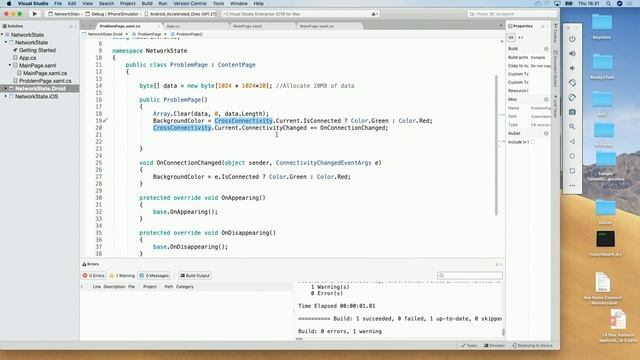Open the Tasks button in status bar
640x360 pixels.
tap(469, 346)
